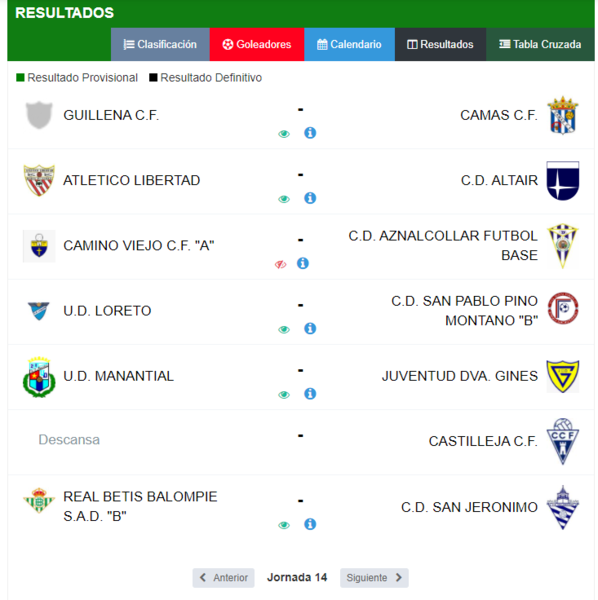598x600 pixels.
Task: Open info icon for Real Betis match
Action: coord(310,524)
